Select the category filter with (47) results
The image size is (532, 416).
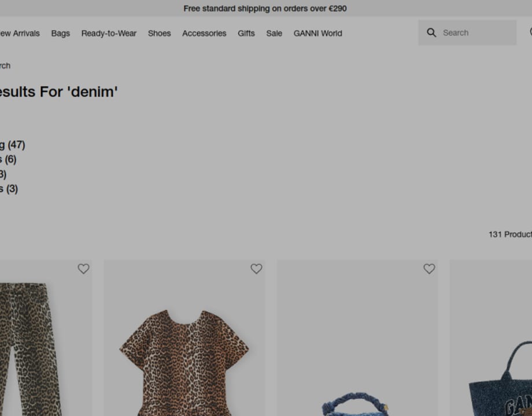[x=13, y=145]
